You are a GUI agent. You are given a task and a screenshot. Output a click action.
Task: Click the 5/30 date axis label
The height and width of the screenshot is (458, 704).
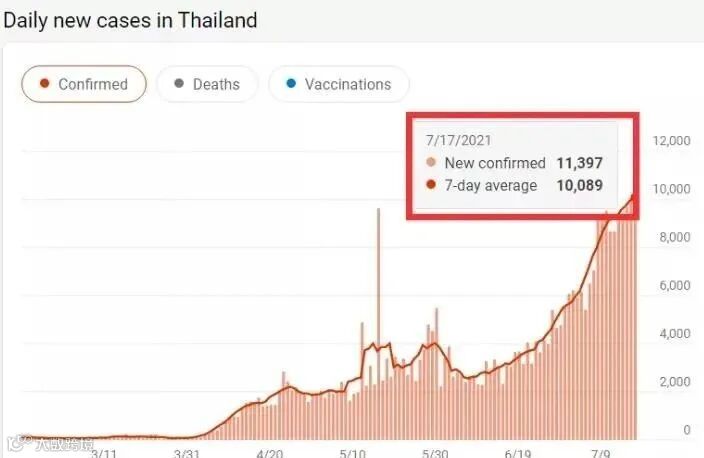click(x=435, y=453)
